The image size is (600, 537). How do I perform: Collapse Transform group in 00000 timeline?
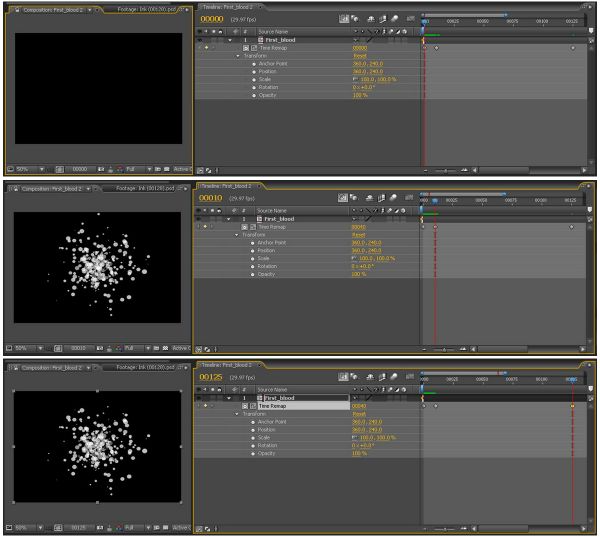click(238, 56)
